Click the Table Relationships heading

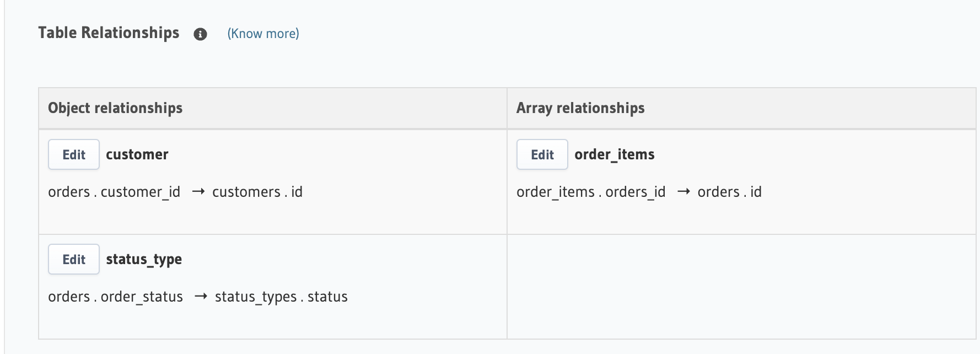(x=109, y=33)
